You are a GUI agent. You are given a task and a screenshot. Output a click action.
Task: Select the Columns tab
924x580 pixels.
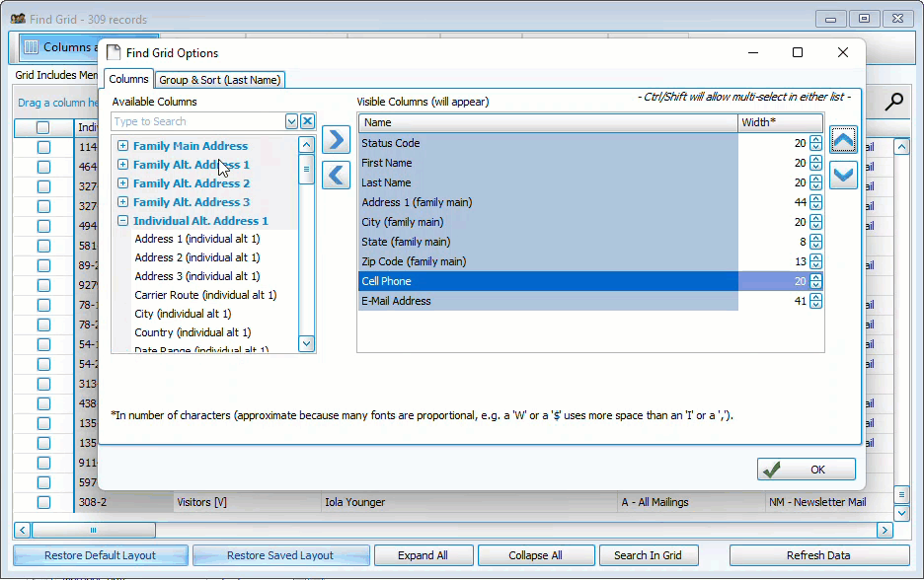pos(128,79)
